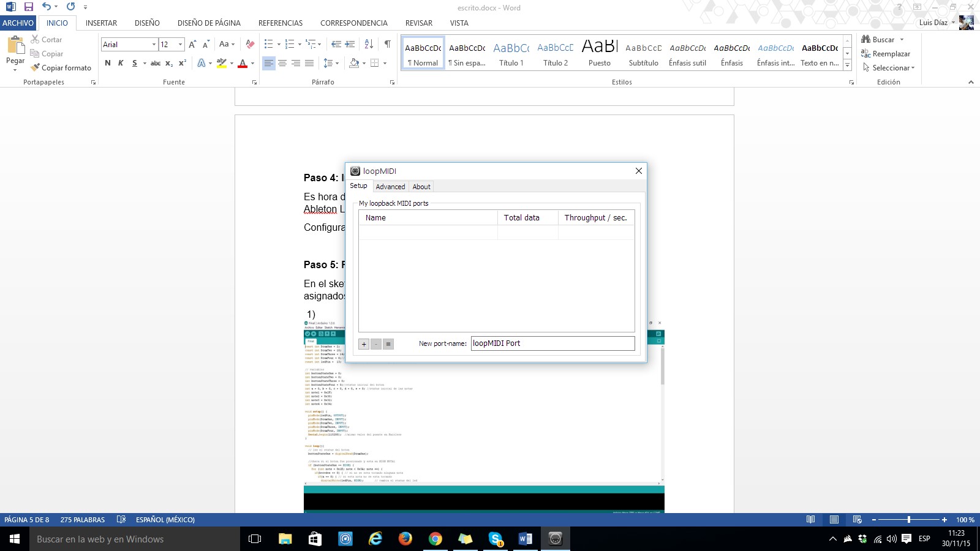
Task: Click the loopMIDI New port-name field
Action: [552, 343]
